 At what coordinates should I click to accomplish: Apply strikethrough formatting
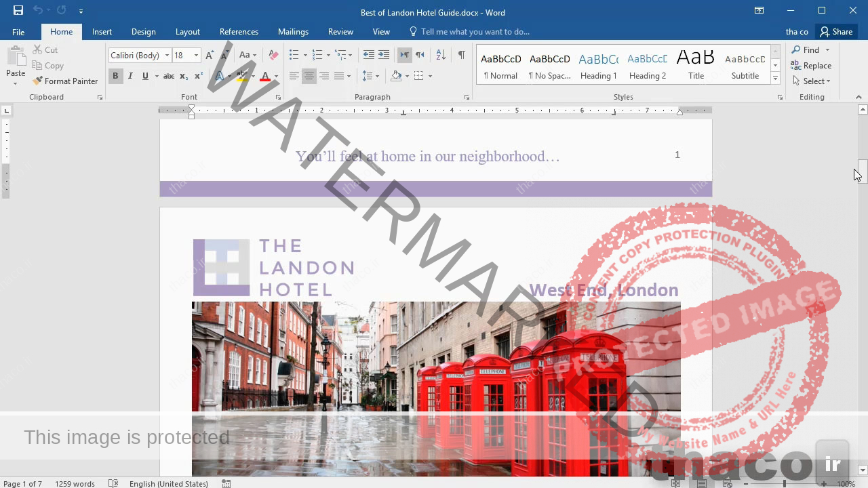pos(169,76)
